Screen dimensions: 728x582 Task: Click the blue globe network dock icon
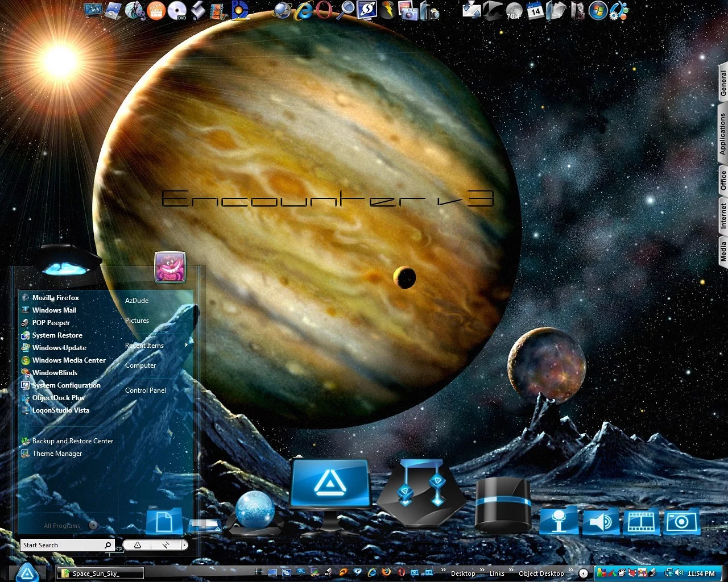click(x=255, y=510)
